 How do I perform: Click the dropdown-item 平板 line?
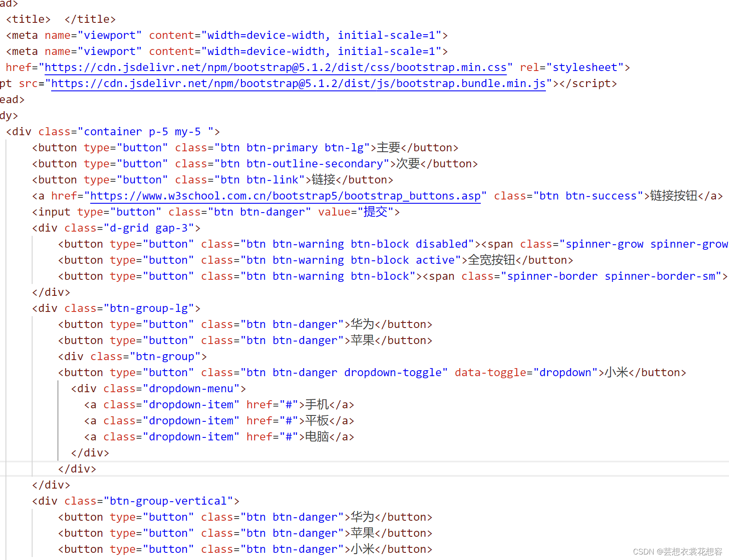pyautogui.click(x=219, y=421)
